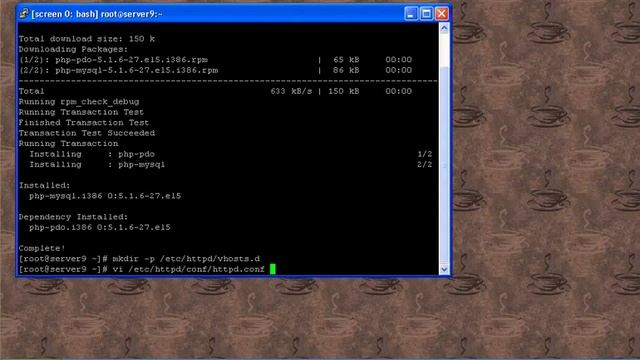Maximize the root@server9 terminal window

click(427, 14)
